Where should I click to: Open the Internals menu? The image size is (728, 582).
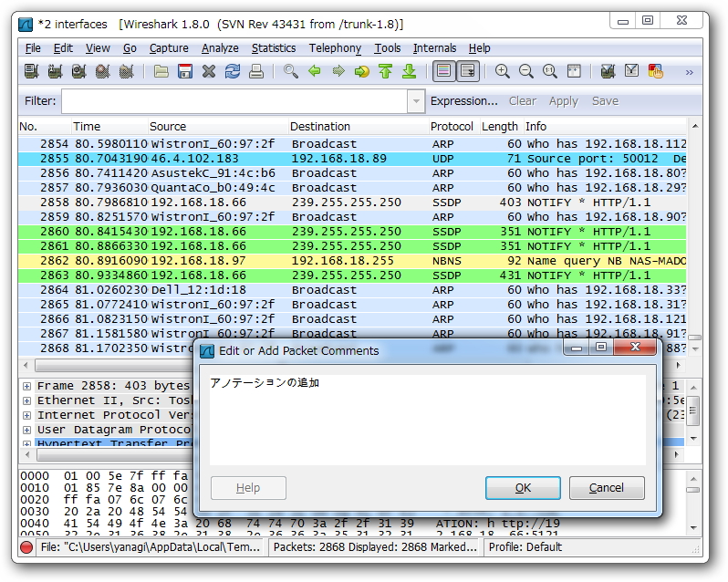click(x=434, y=48)
